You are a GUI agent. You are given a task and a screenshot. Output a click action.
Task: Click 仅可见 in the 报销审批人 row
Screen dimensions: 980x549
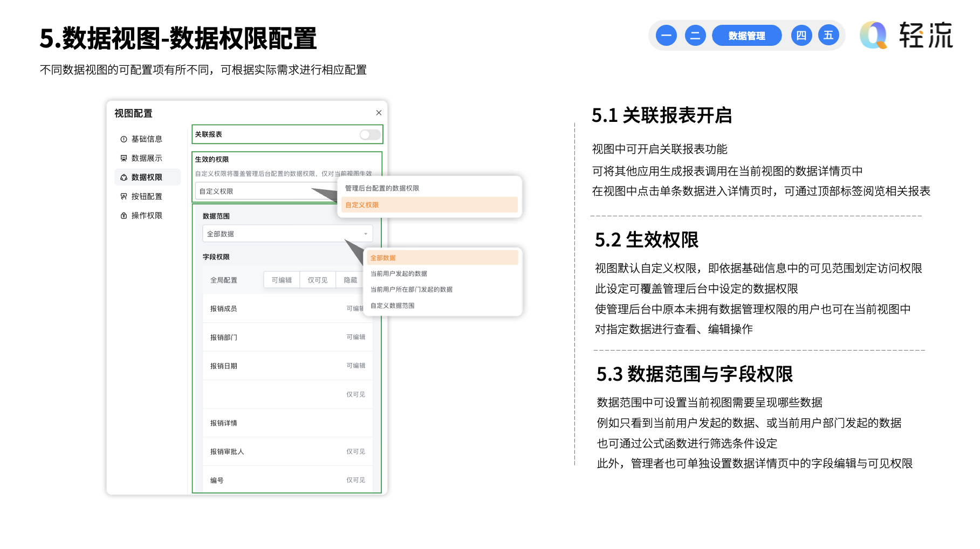pyautogui.click(x=355, y=452)
